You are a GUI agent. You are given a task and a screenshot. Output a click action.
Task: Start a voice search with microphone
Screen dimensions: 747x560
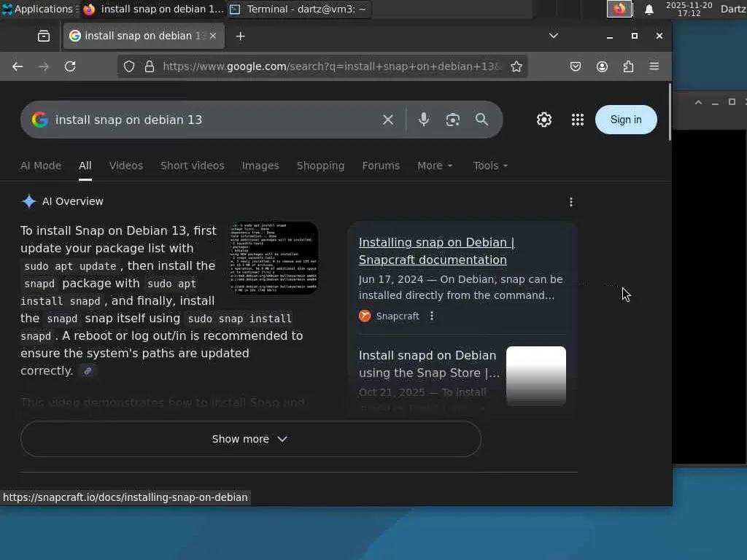(424, 120)
